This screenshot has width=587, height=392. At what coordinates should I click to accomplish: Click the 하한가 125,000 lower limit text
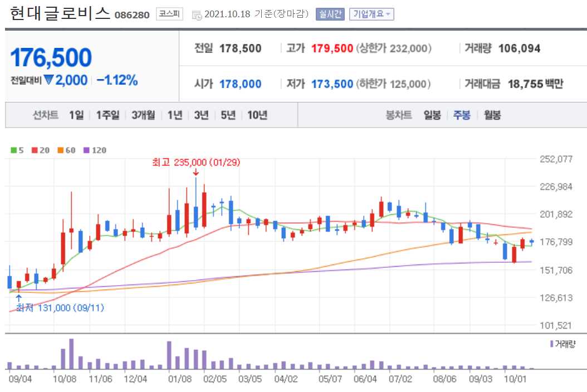click(393, 84)
